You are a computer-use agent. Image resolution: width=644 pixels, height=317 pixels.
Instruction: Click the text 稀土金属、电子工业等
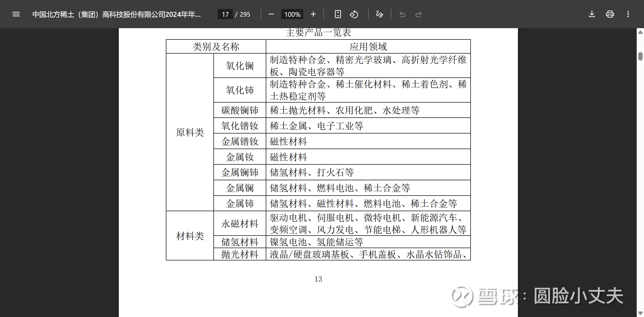pyautogui.click(x=316, y=126)
